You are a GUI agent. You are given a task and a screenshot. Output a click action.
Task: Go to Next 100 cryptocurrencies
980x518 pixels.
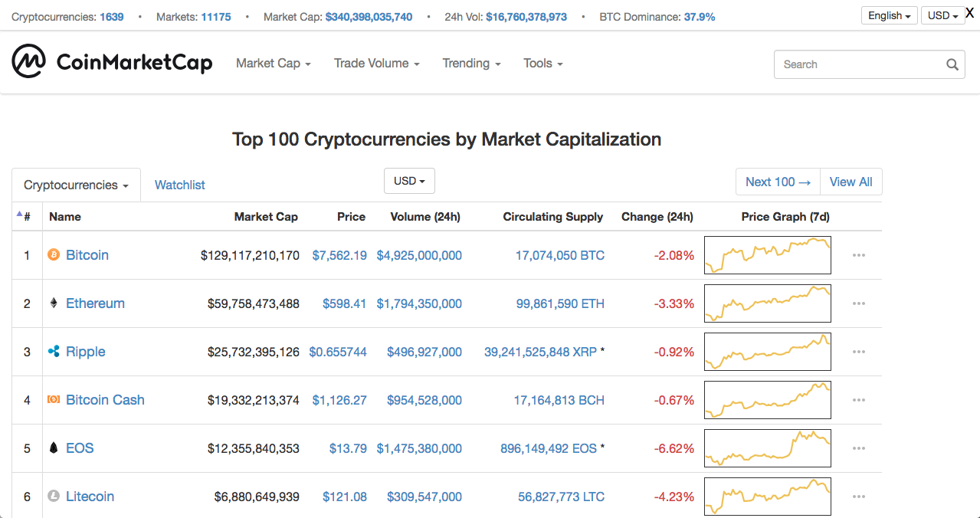pos(778,182)
